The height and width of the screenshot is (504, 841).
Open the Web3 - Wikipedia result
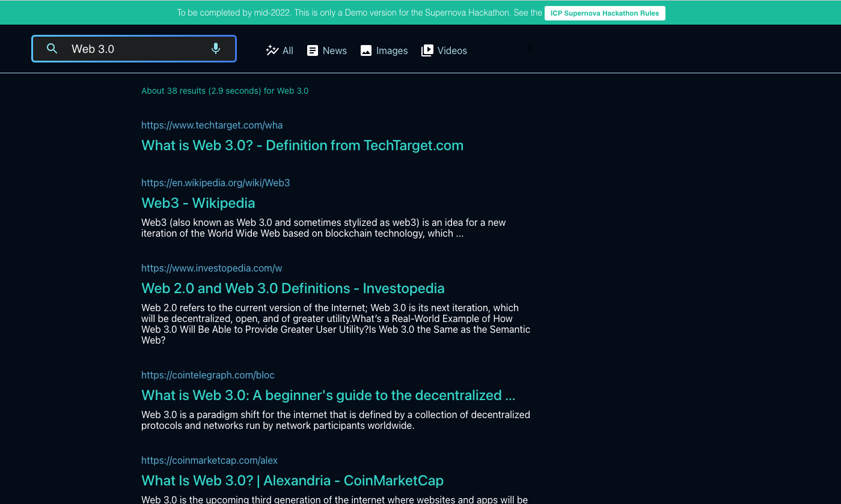[198, 203]
